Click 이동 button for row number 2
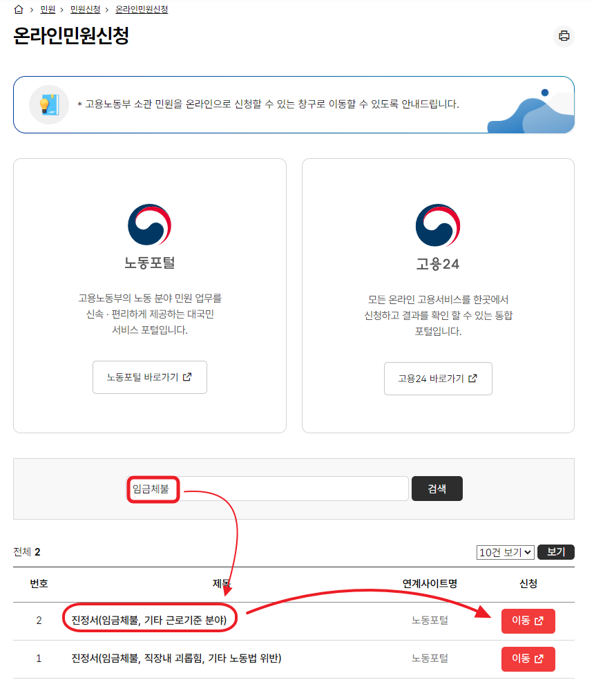Viewport: 594px width, 700px height. (x=528, y=621)
